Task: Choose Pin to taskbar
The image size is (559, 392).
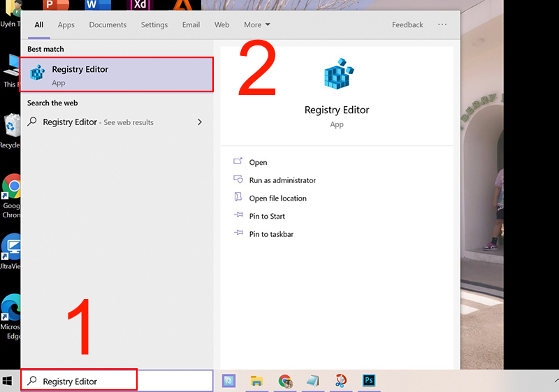Action: point(271,234)
